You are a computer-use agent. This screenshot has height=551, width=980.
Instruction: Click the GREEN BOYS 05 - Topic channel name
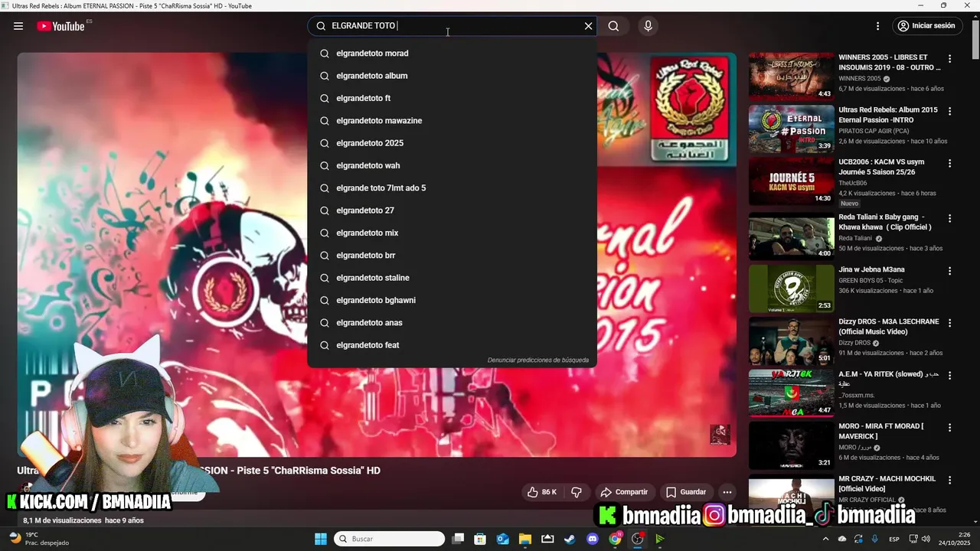pyautogui.click(x=875, y=281)
